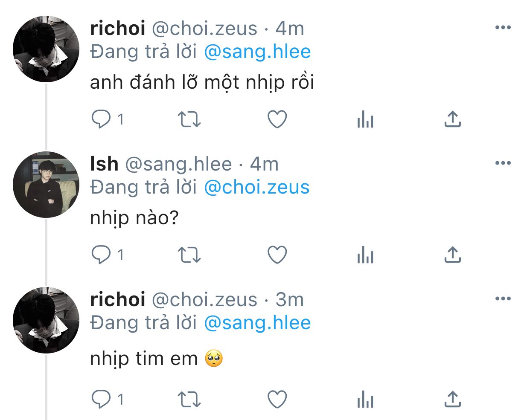Open more options for the first richoi tweet
This screenshot has width=530, height=420.
pos(503,28)
